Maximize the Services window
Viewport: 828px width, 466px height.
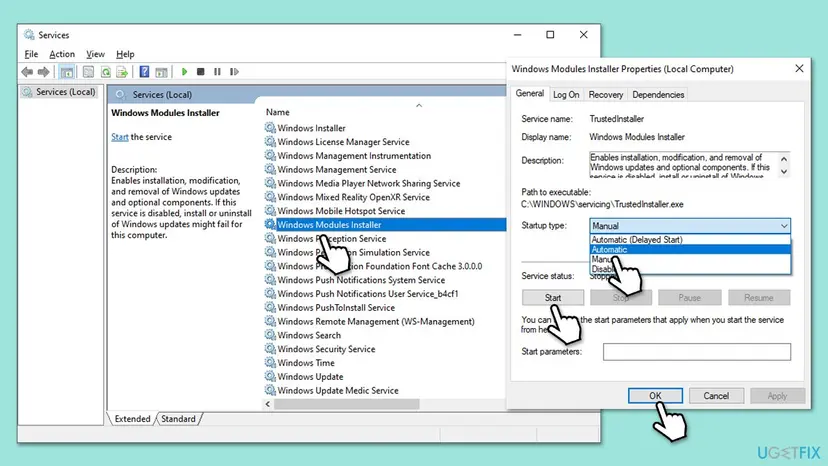click(x=550, y=34)
